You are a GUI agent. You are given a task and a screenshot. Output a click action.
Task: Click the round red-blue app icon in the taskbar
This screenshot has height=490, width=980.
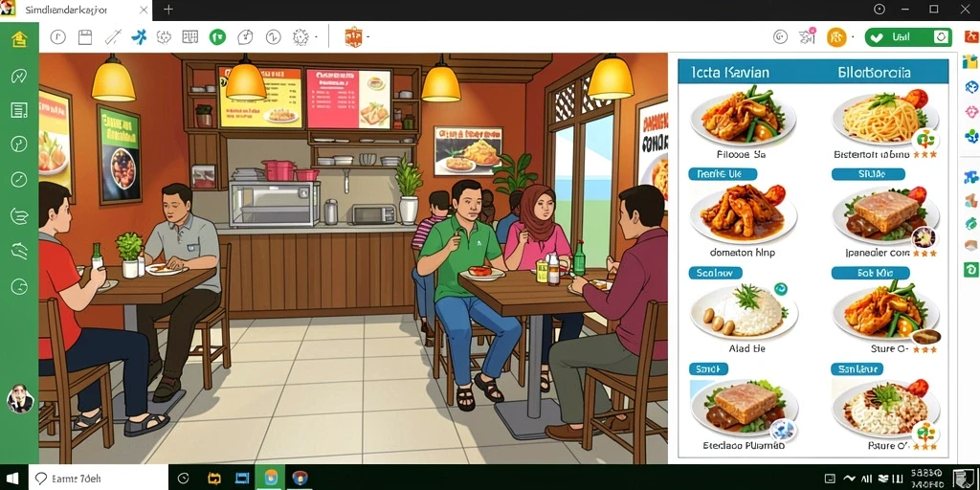[301, 479]
